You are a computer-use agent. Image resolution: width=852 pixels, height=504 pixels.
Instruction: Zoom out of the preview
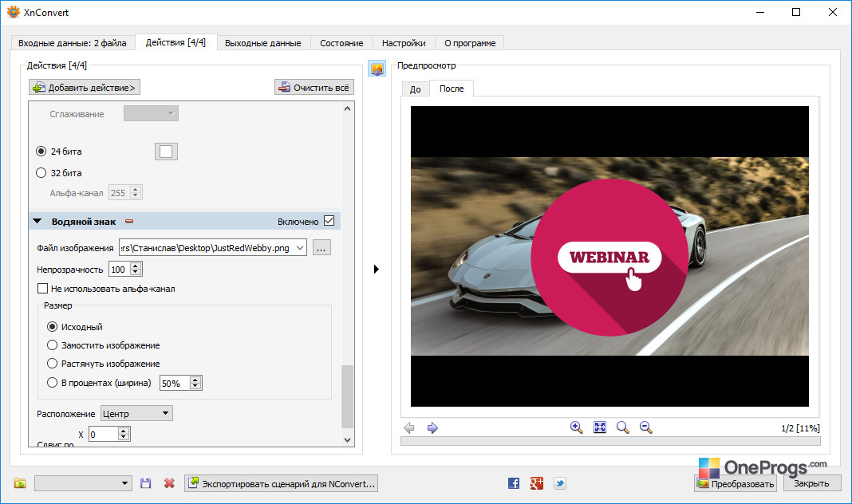click(645, 427)
